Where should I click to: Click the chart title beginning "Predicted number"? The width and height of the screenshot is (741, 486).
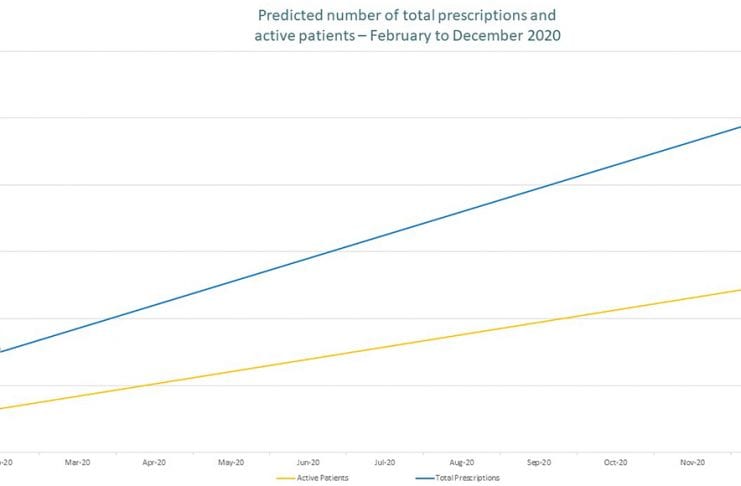pos(406,17)
